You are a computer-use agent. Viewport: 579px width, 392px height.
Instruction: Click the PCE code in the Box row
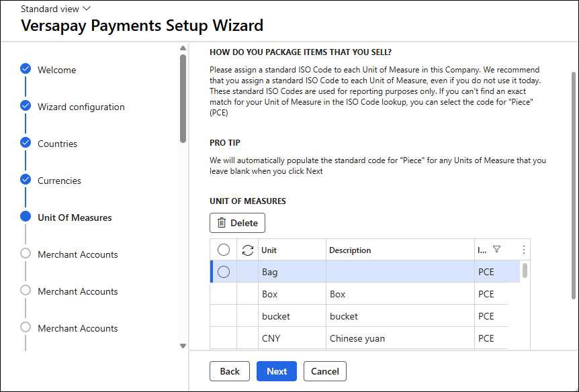486,294
